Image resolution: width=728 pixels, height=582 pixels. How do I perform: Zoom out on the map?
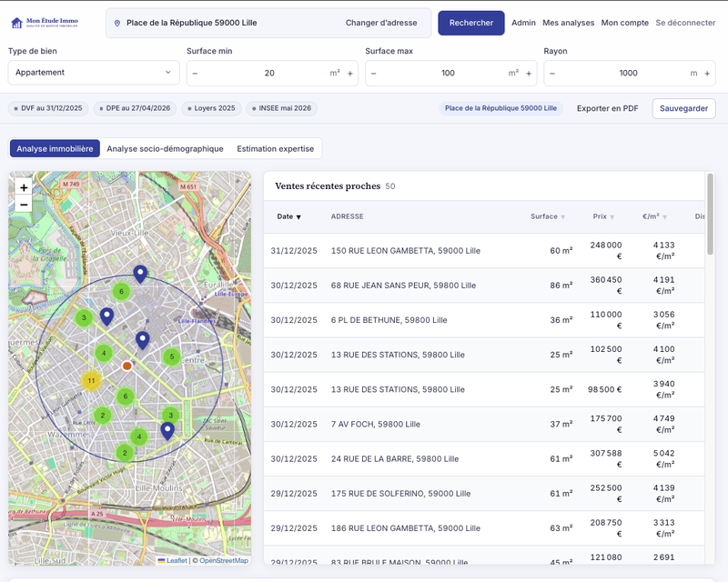(24, 205)
